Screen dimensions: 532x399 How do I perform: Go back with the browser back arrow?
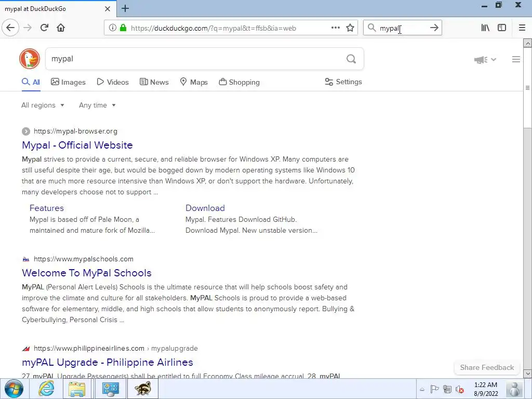10,28
